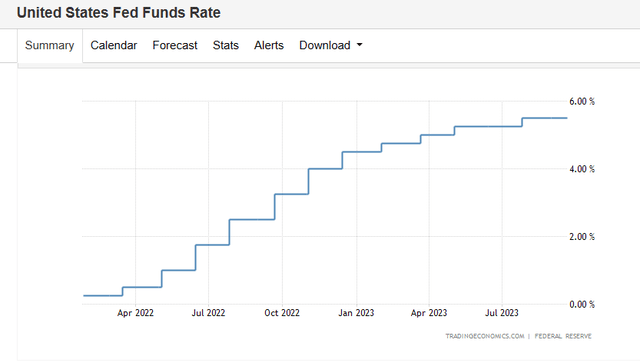Click the FEDERAL RESERVE source text

(x=563, y=336)
